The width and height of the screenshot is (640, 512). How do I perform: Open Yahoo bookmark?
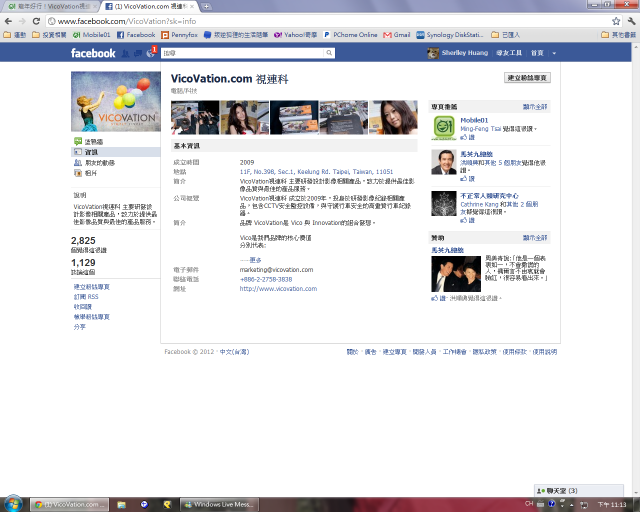tap(296, 35)
